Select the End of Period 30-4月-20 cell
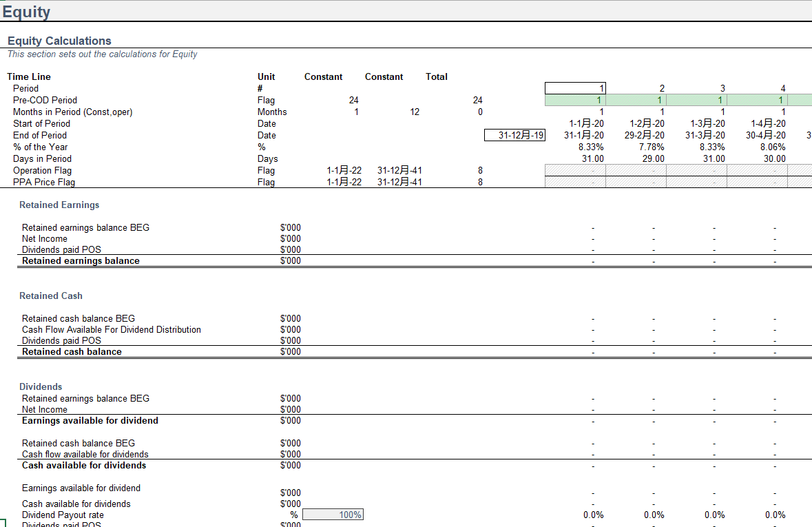Image resolution: width=812 pixels, height=527 pixels. [x=765, y=135]
